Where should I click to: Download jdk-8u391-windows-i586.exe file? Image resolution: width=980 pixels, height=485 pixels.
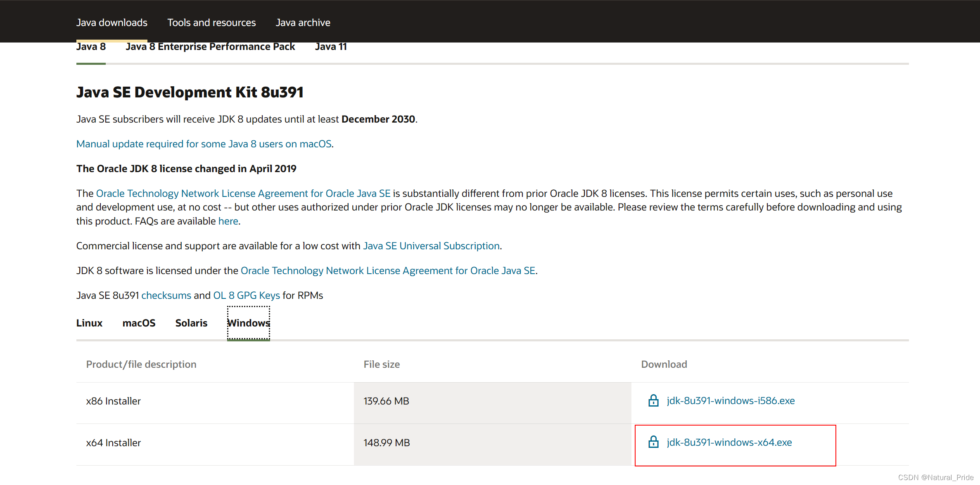[x=730, y=401]
